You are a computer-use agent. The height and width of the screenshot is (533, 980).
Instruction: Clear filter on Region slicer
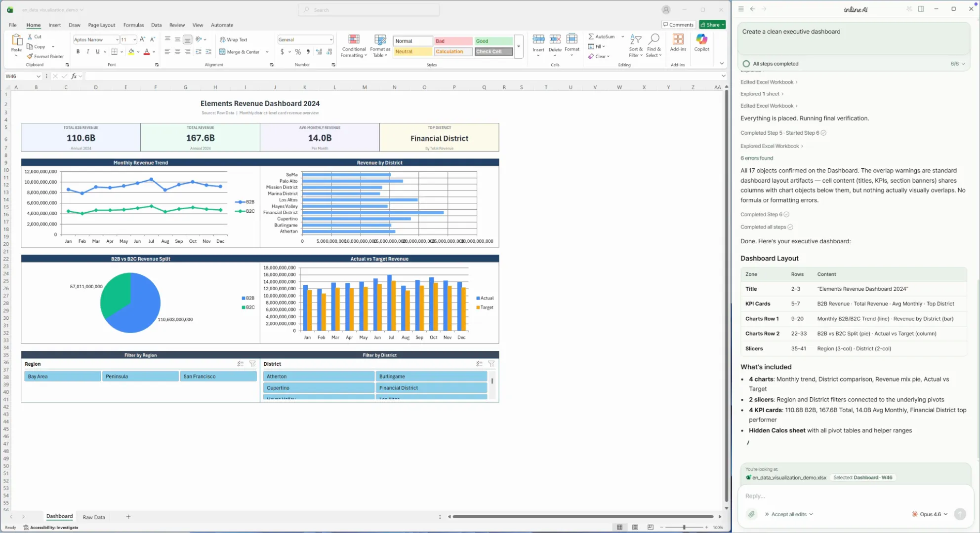point(252,364)
